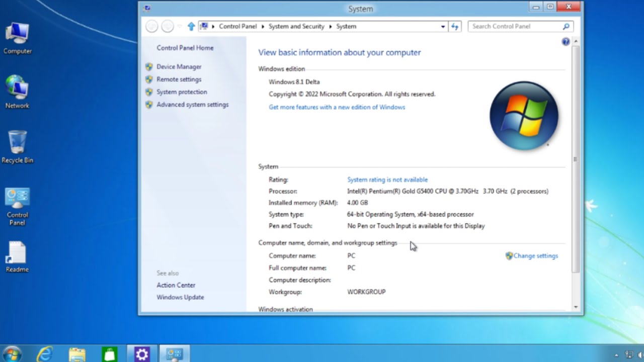Click Change settings link
The height and width of the screenshot is (362, 644).
tap(535, 255)
